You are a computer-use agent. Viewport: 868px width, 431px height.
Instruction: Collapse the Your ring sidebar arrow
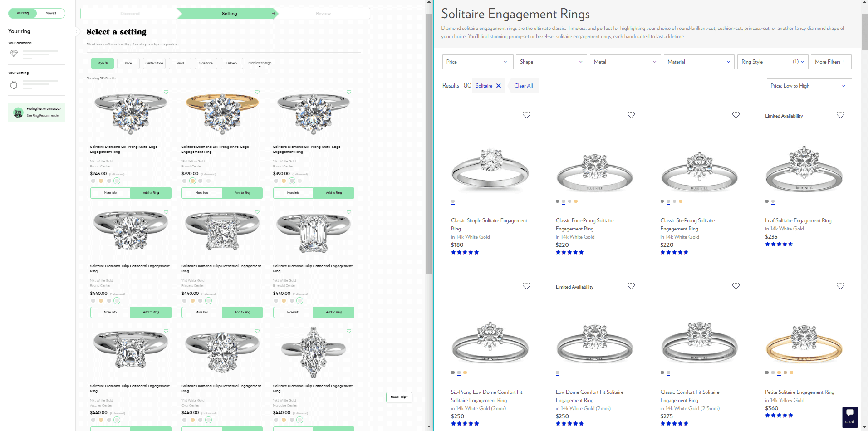76,32
